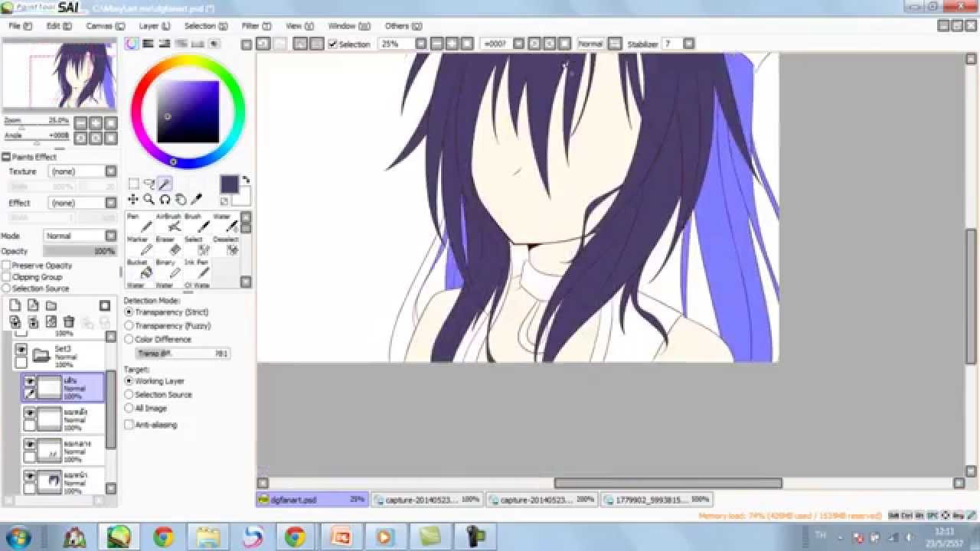980x551 pixels.
Task: Select the Eraser tool
Action: coord(168,245)
